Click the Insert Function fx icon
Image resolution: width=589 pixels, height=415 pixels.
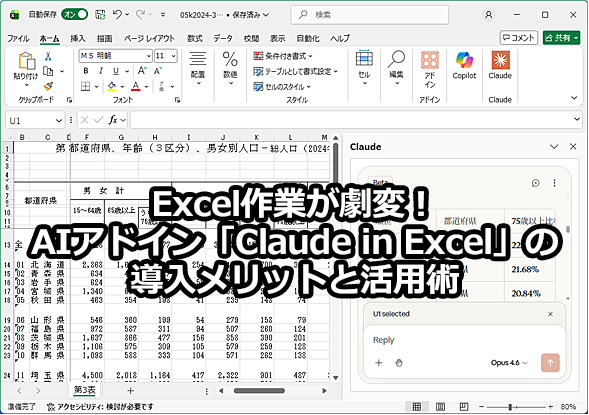pyautogui.click(x=113, y=120)
